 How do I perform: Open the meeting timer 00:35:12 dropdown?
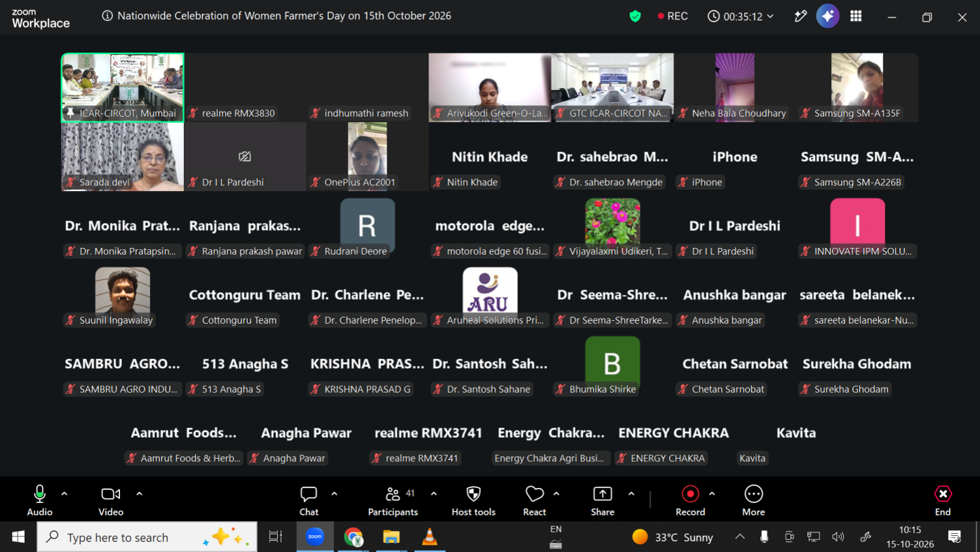[741, 16]
